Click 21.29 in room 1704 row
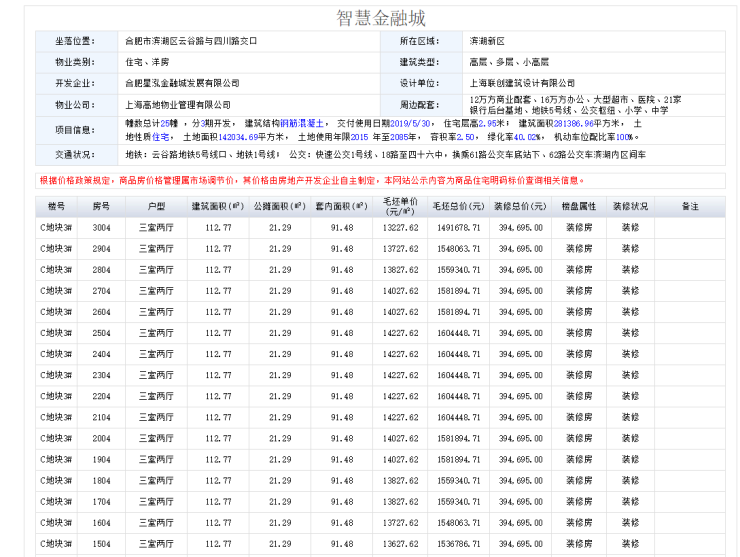Image resolution: width=740 pixels, height=557 pixels. 280,502
